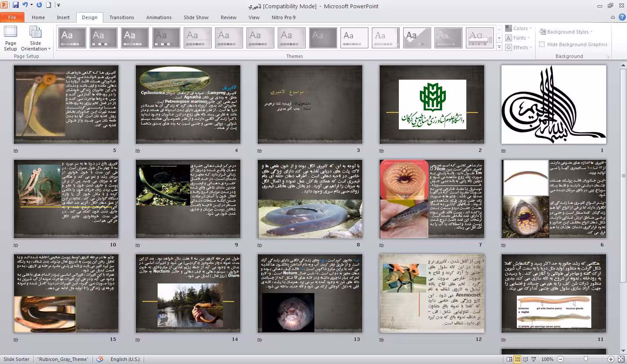The height and width of the screenshot is (364, 627).
Task: Click the zoom slider handle
Action: point(586,359)
